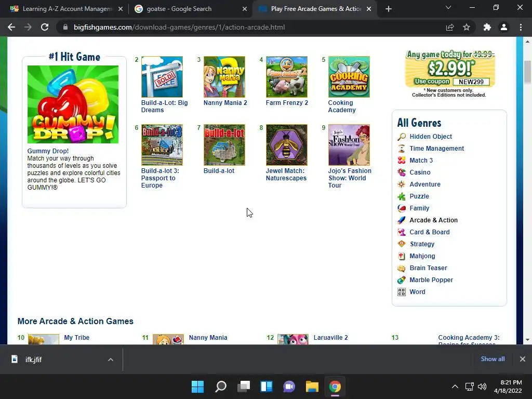Open the Farm Frenzy 2 link
The image size is (532, 399).
pyautogui.click(x=287, y=103)
